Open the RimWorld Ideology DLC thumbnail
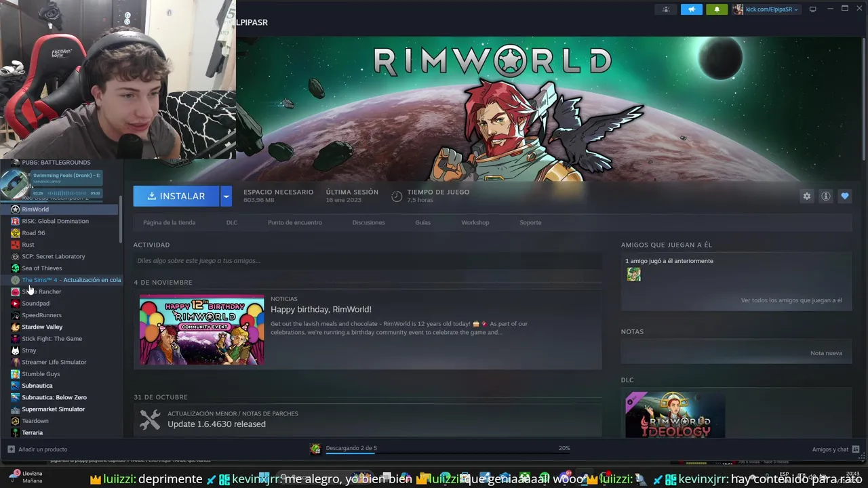868x488 pixels. 675,415
